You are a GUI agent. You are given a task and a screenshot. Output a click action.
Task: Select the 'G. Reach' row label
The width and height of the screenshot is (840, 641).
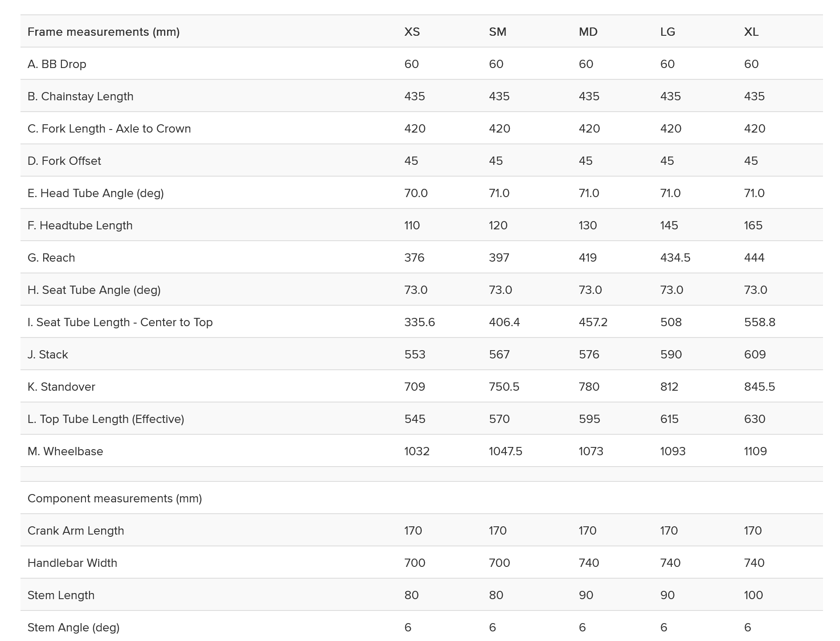pyautogui.click(x=51, y=258)
